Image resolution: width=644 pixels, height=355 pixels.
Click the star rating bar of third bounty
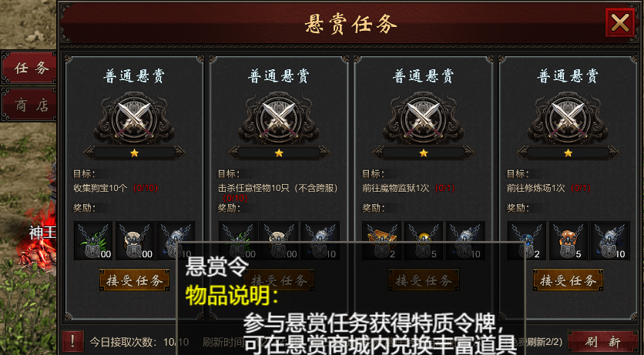pos(424,153)
